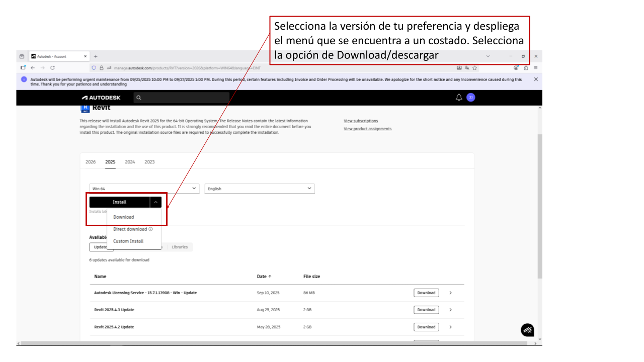The width and height of the screenshot is (644, 362).
Task: Open the user profile avatar menu
Action: 471,98
